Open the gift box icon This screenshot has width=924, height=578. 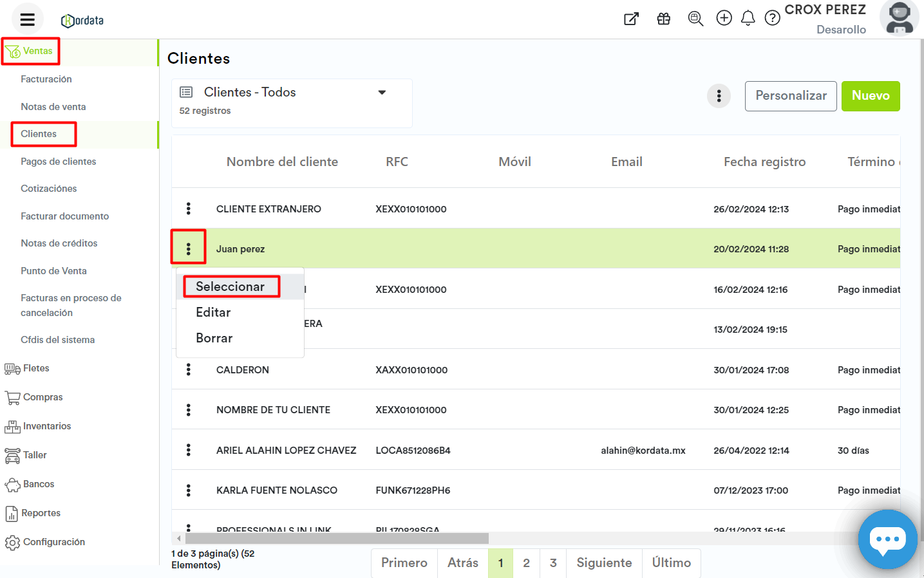[663, 19]
